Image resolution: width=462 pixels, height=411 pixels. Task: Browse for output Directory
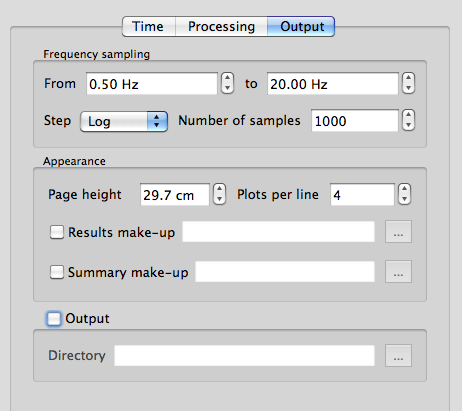[x=398, y=356]
